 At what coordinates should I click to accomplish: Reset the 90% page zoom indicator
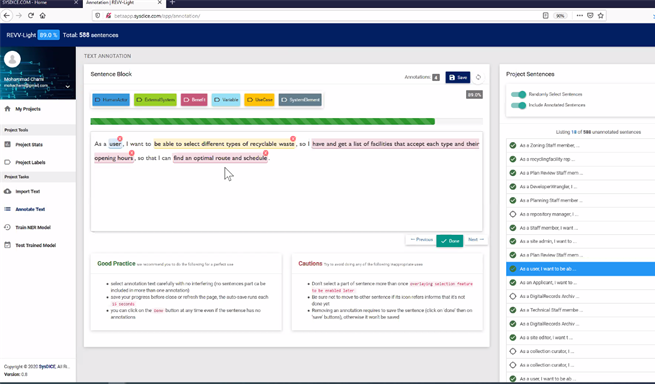click(x=560, y=16)
